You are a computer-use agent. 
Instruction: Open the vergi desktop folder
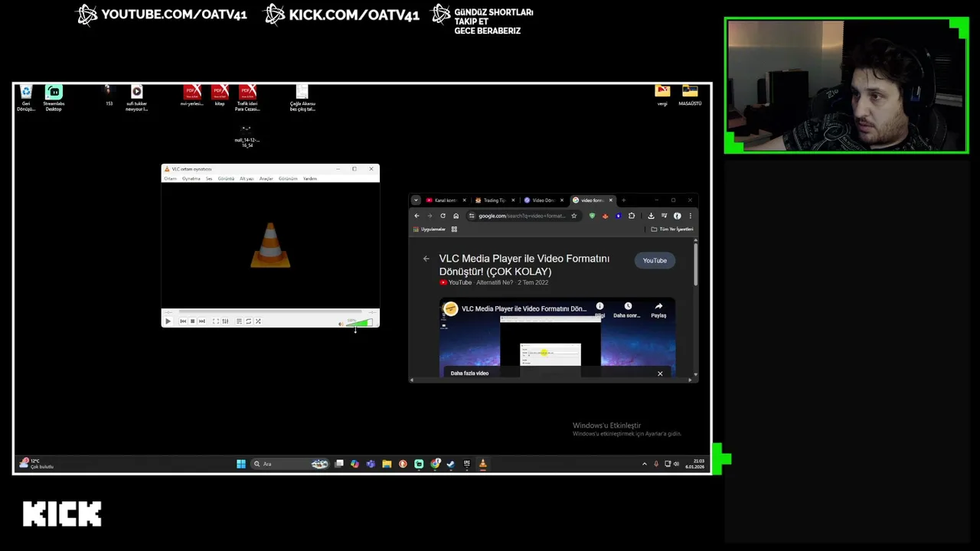point(662,96)
